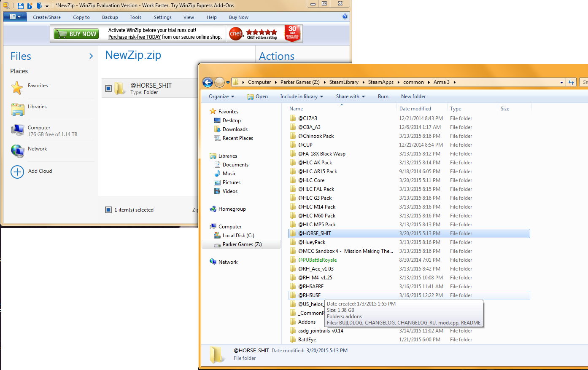Click the Explorer Back arrow button
Viewport: 588px width, 370px height.
208,82
